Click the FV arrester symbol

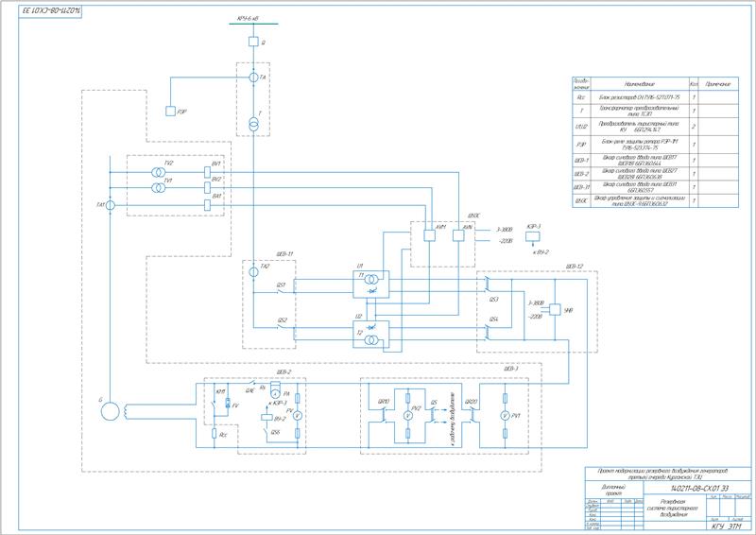228,404
